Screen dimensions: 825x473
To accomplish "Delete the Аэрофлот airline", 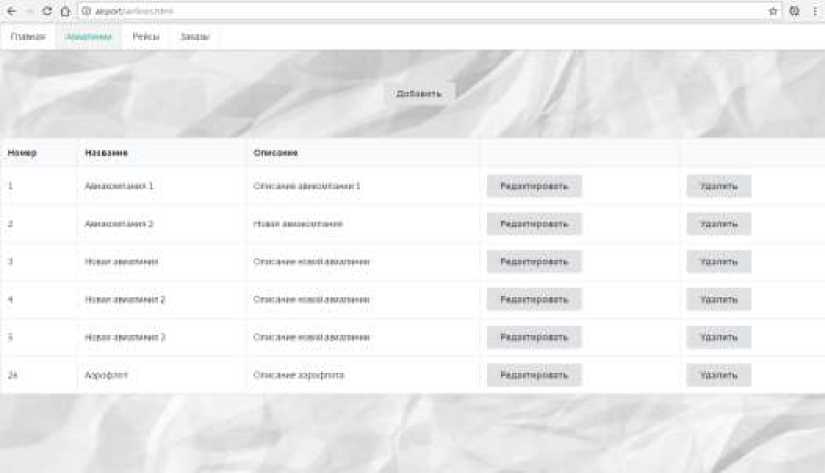I will (x=719, y=375).
